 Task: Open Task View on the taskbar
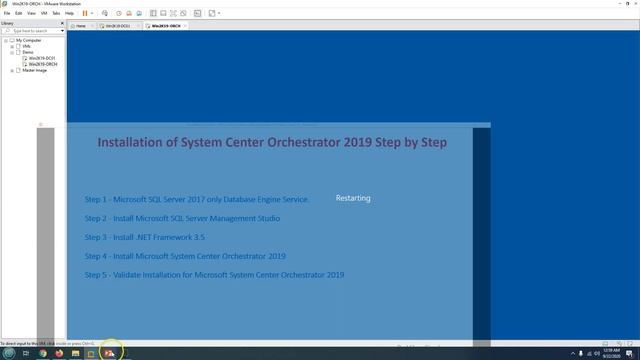(x=26, y=353)
